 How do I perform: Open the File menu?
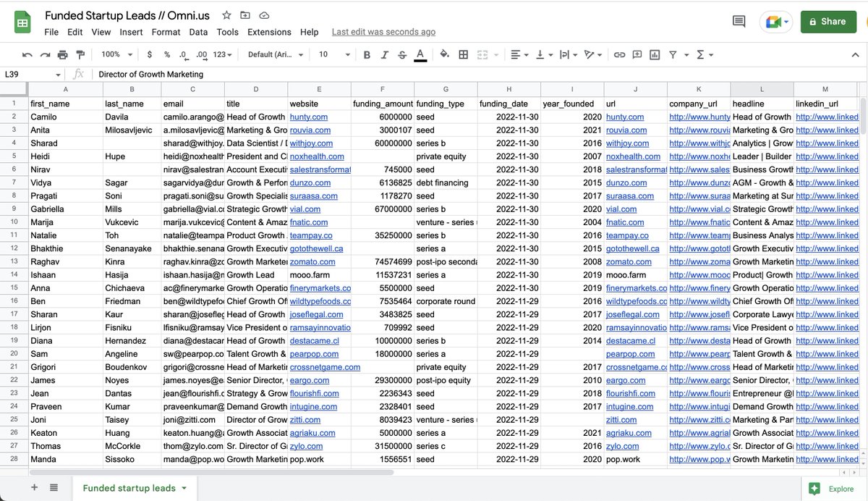[51, 32]
